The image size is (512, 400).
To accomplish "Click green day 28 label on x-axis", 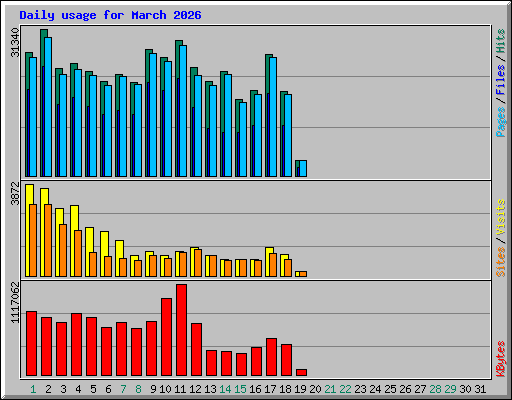I will (435, 389).
